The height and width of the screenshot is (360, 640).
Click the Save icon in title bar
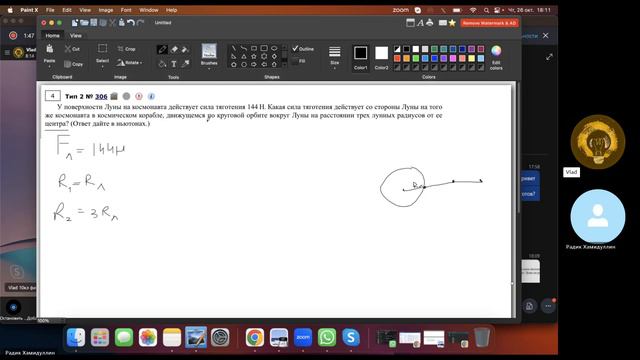point(93,22)
